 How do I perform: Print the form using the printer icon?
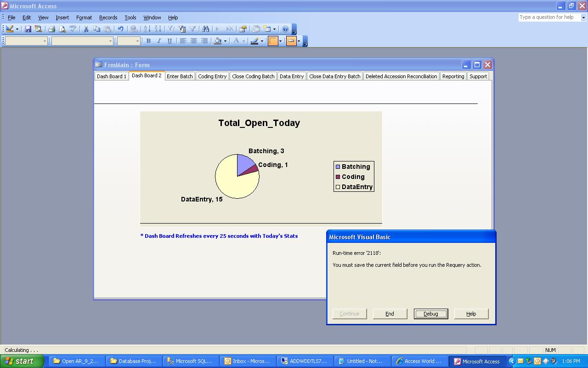[51, 29]
